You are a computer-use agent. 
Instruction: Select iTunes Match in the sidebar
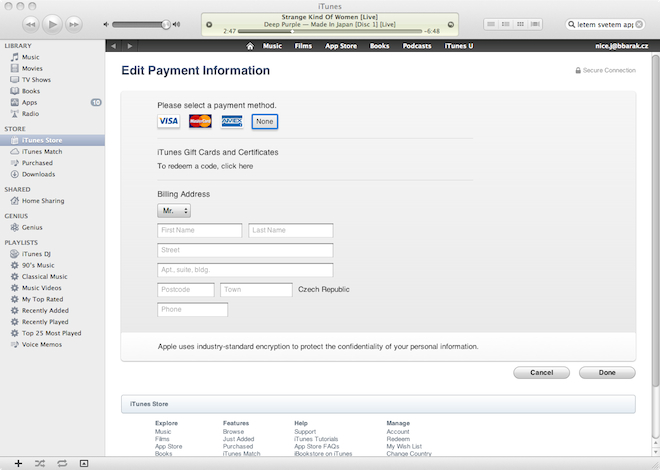click(52, 151)
